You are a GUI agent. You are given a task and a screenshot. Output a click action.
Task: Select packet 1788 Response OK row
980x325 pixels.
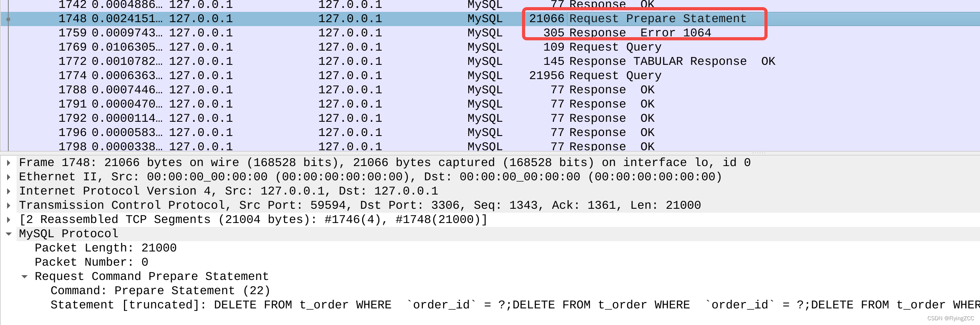(x=490, y=90)
